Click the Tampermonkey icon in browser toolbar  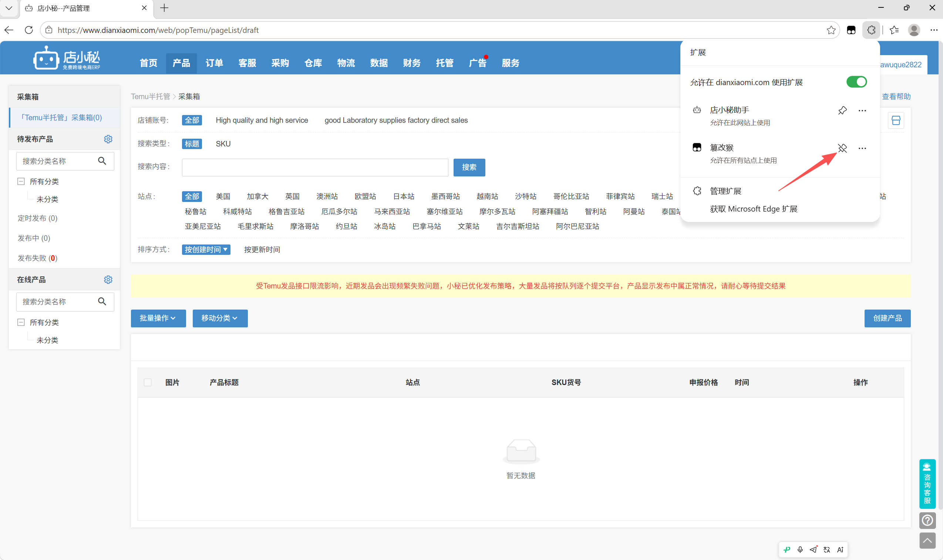pyautogui.click(x=851, y=30)
